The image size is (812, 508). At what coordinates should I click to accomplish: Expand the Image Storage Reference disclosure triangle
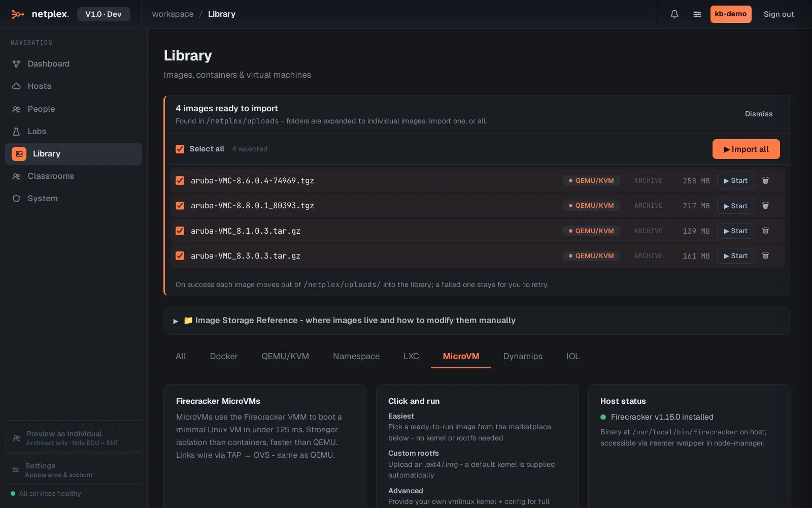point(176,321)
